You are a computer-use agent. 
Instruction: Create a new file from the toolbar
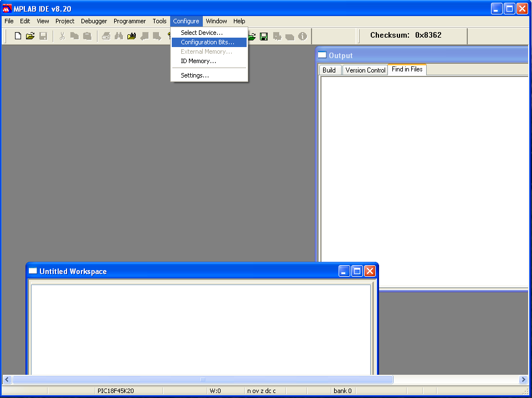18,35
